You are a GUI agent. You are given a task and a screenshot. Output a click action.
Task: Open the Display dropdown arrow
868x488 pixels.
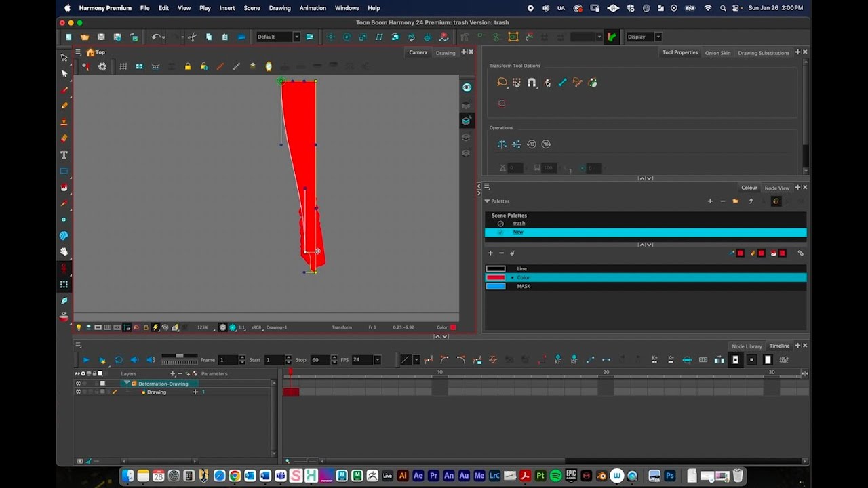coord(658,37)
